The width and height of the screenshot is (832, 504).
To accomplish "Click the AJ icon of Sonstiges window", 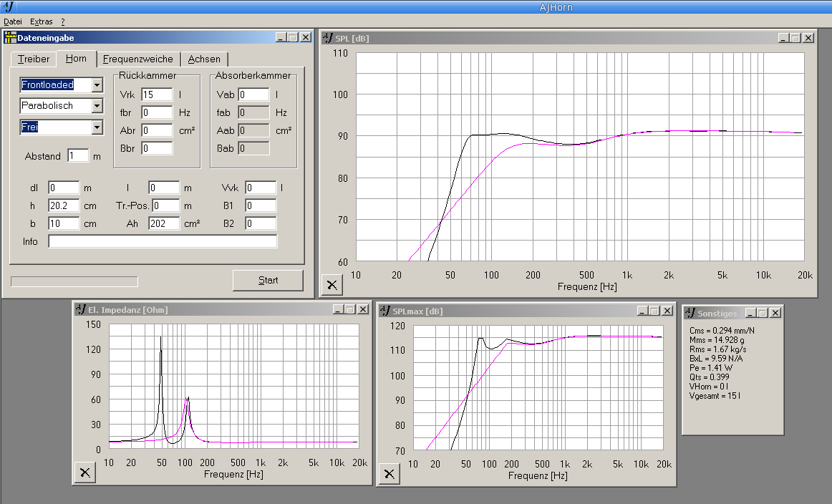I will 690,314.
